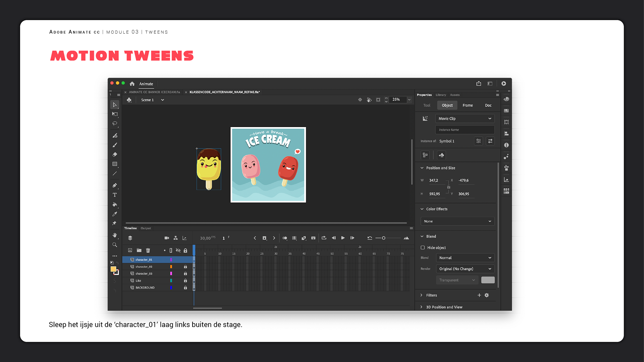644x362 pixels.
Task: Enable the Hide object checkbox
Action: (x=423, y=248)
